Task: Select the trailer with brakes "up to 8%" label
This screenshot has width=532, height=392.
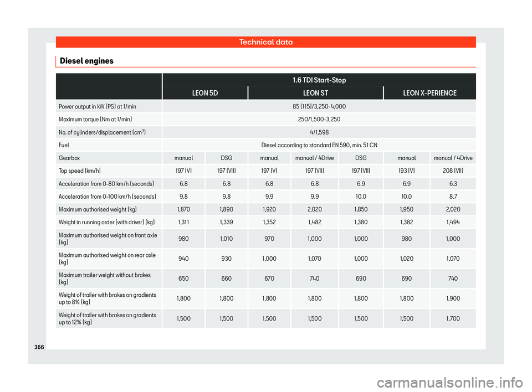Action: [107, 298]
